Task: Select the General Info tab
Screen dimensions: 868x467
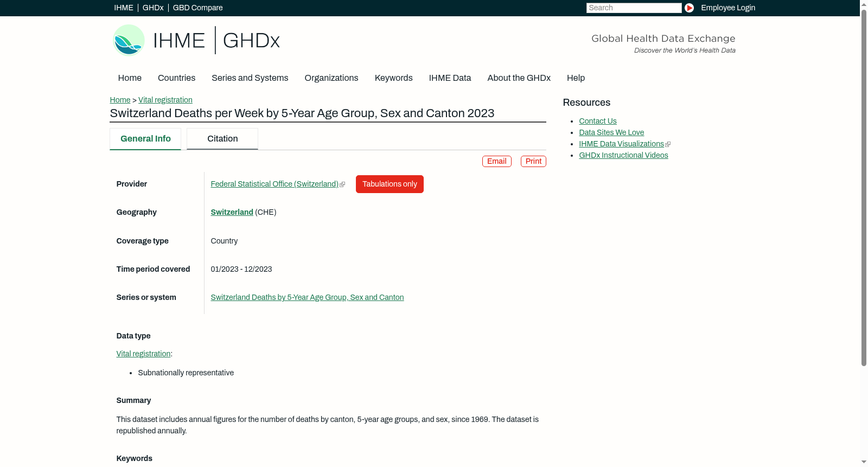Action: (145, 139)
